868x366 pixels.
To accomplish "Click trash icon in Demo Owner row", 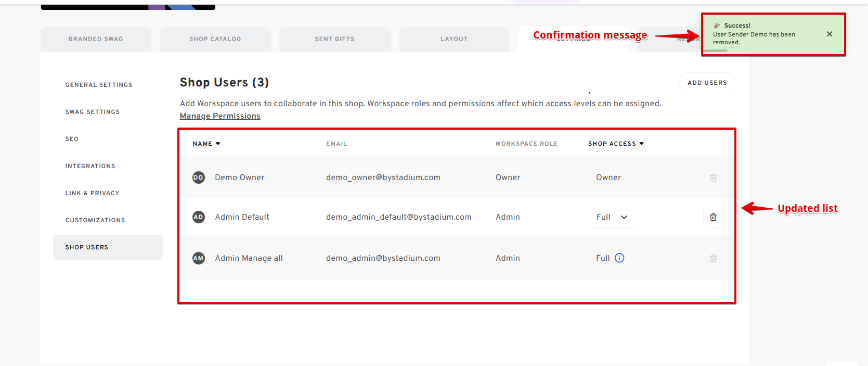I will point(713,178).
